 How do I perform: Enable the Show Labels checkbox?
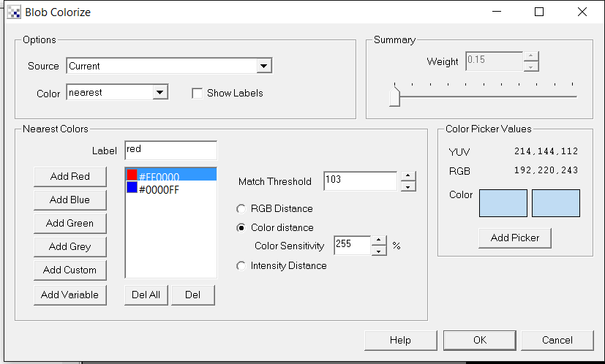click(x=197, y=93)
